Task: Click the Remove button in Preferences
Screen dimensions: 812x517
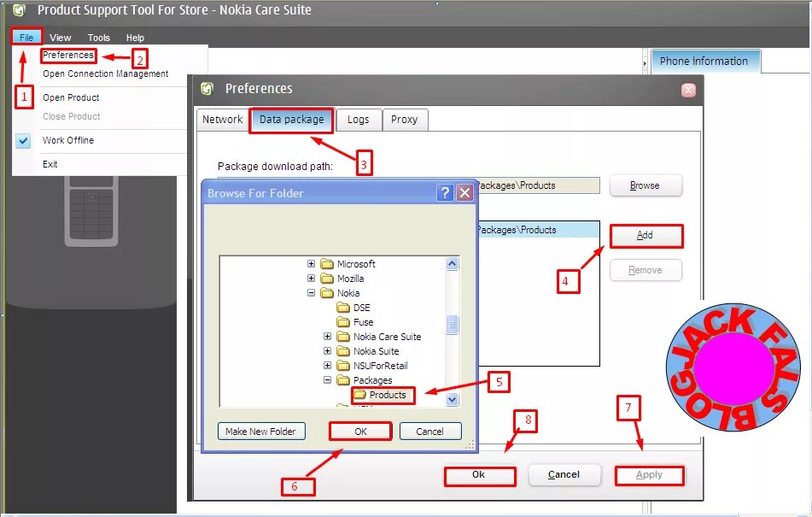Action: [x=646, y=270]
